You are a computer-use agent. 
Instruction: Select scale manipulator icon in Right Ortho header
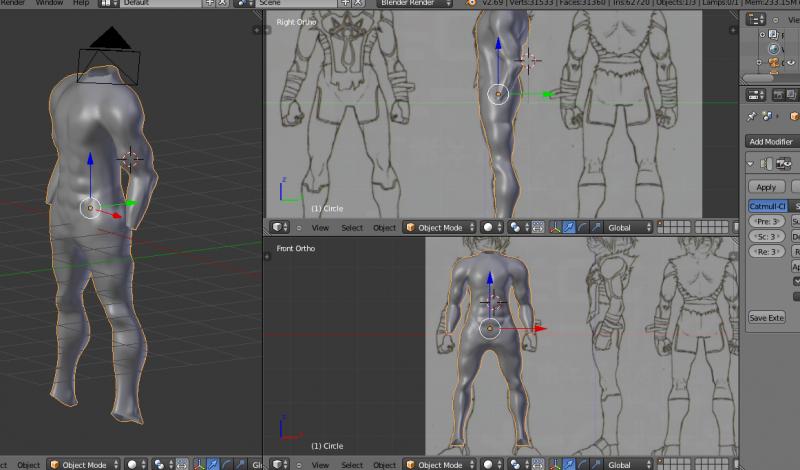[x=595, y=227]
